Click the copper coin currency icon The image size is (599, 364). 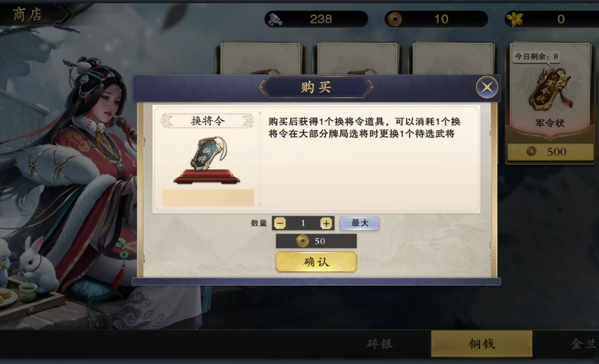(x=395, y=19)
